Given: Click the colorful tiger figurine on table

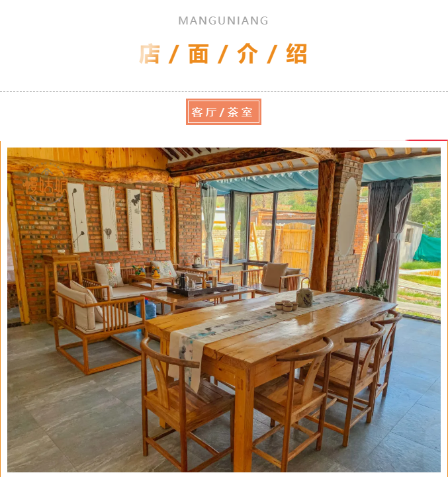Looking at the screenshot, I should (x=140, y=270).
